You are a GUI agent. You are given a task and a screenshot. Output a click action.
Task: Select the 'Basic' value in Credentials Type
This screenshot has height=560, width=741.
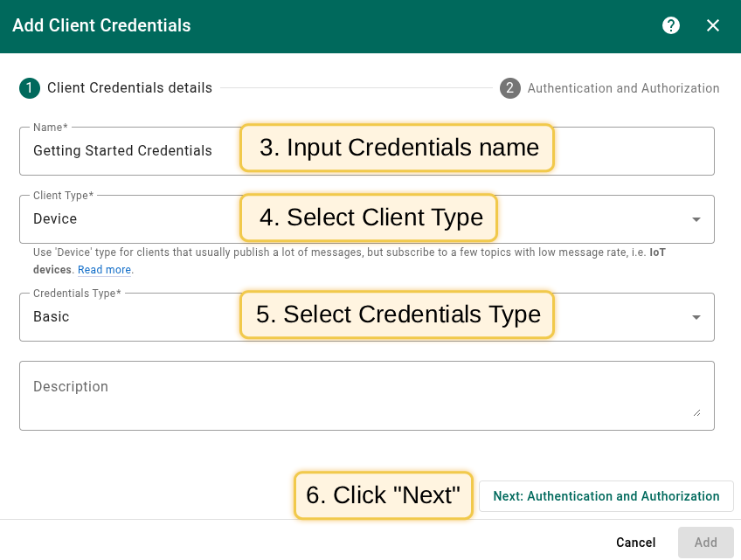pos(52,316)
